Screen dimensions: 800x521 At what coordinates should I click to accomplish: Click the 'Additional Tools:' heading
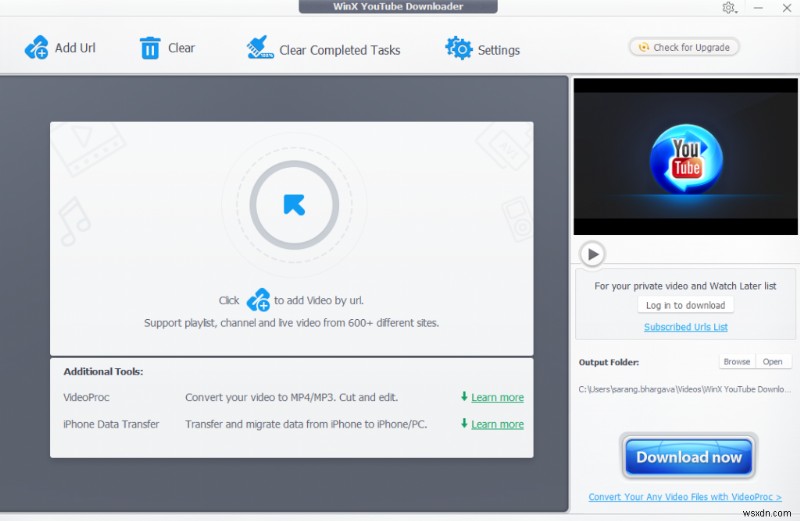pos(103,371)
